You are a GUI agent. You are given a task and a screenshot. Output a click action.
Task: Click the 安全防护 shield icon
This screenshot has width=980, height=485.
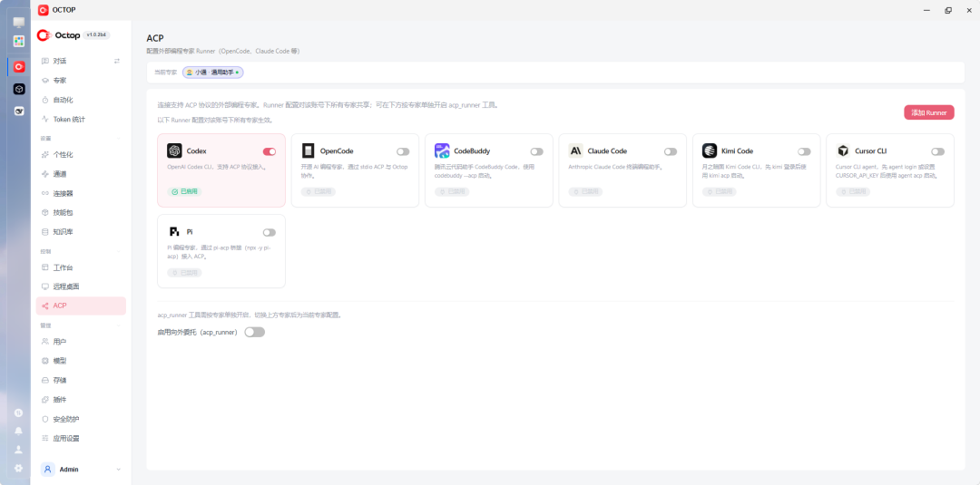tap(45, 420)
